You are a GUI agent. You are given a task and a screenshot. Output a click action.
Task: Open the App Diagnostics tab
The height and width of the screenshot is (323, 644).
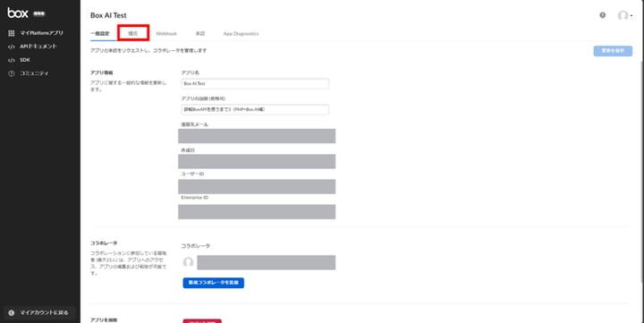241,34
